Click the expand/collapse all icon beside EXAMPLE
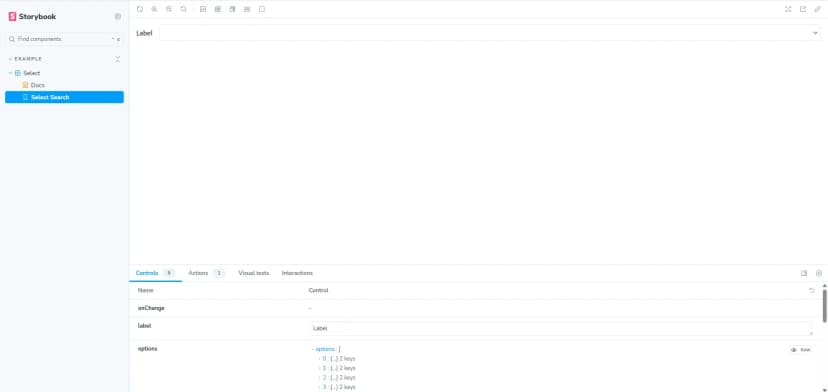 (118, 59)
